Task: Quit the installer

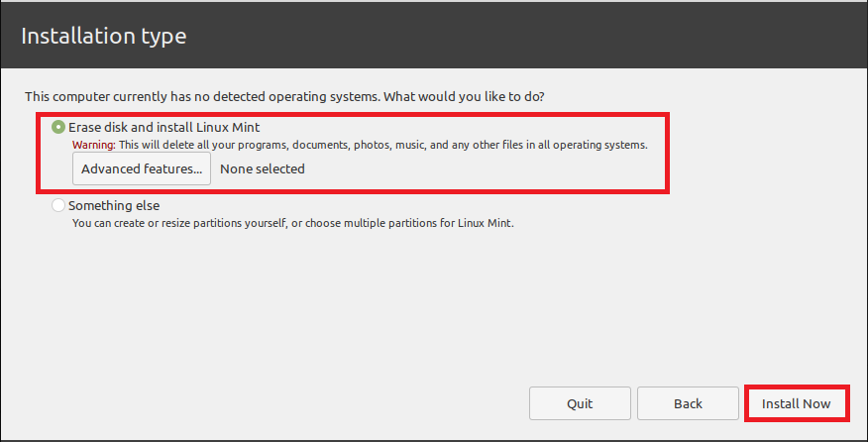Action: [x=580, y=403]
